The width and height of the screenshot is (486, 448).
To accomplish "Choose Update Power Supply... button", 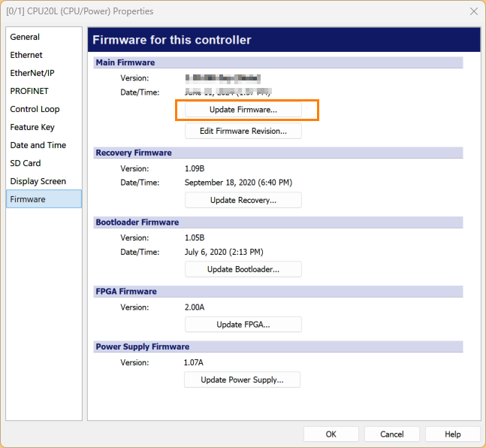I will 242,380.
